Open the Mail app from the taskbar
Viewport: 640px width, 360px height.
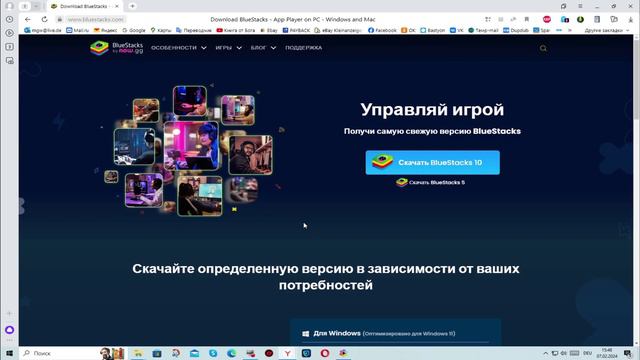coord(194,353)
